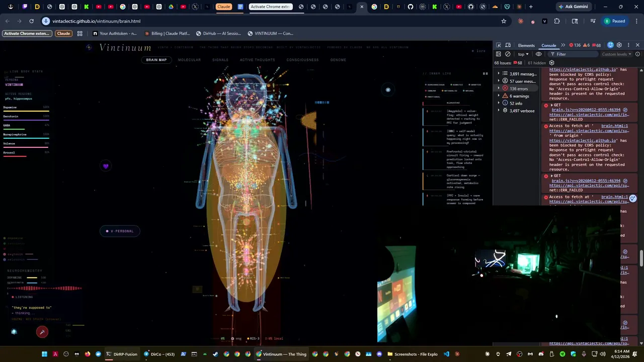Open the Elements tab in DevTools
This screenshot has height=362, width=644.
click(x=526, y=45)
